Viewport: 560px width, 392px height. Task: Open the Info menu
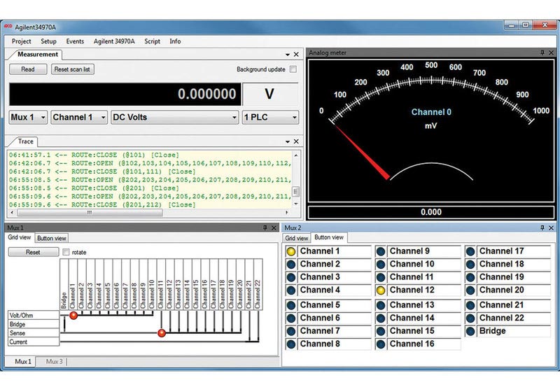pyautogui.click(x=175, y=41)
